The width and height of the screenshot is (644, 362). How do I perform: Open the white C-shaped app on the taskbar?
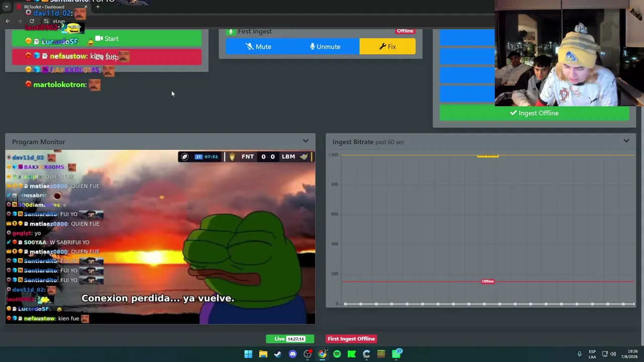point(367,354)
